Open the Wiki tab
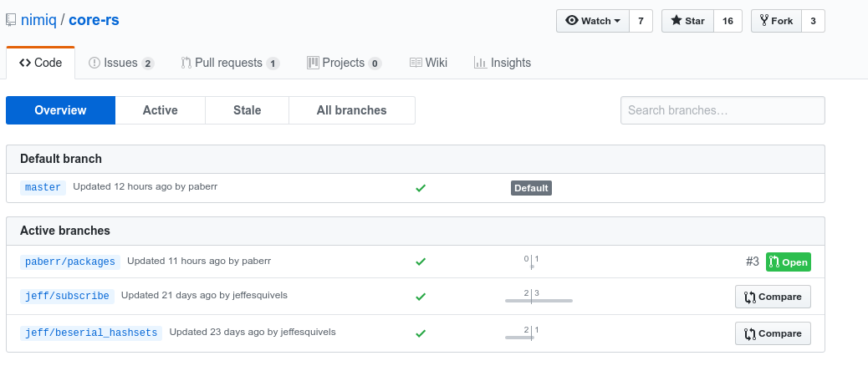This screenshot has height=371, width=868. (x=428, y=63)
